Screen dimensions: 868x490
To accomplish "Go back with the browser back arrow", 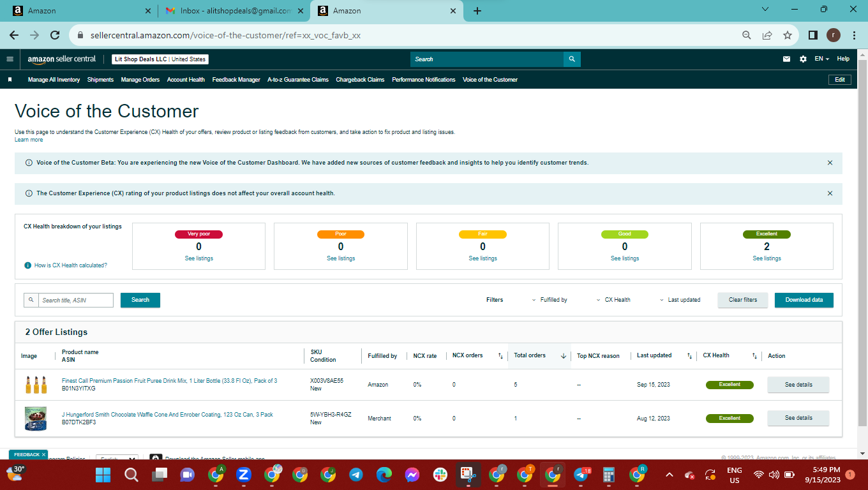I will tap(14, 35).
